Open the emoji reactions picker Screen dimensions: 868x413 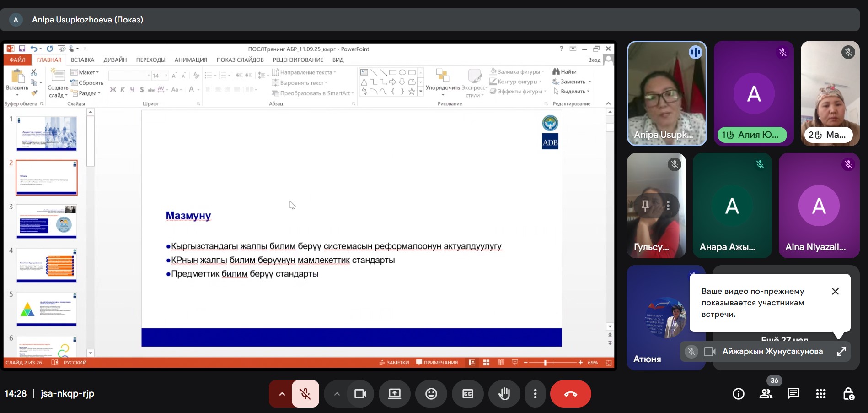pyautogui.click(x=431, y=394)
